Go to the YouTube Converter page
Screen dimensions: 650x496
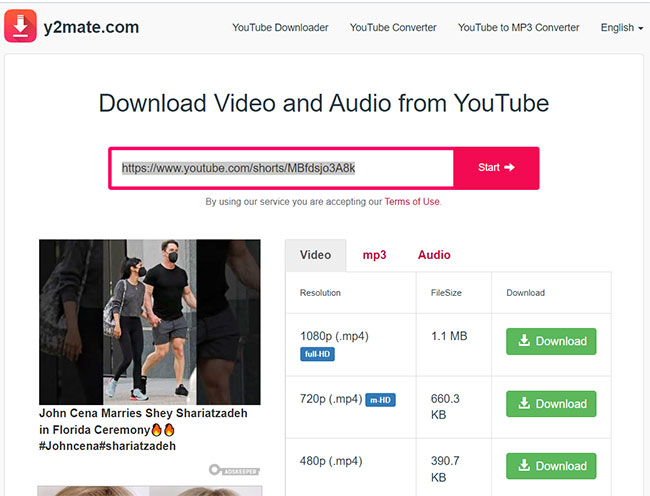[393, 27]
